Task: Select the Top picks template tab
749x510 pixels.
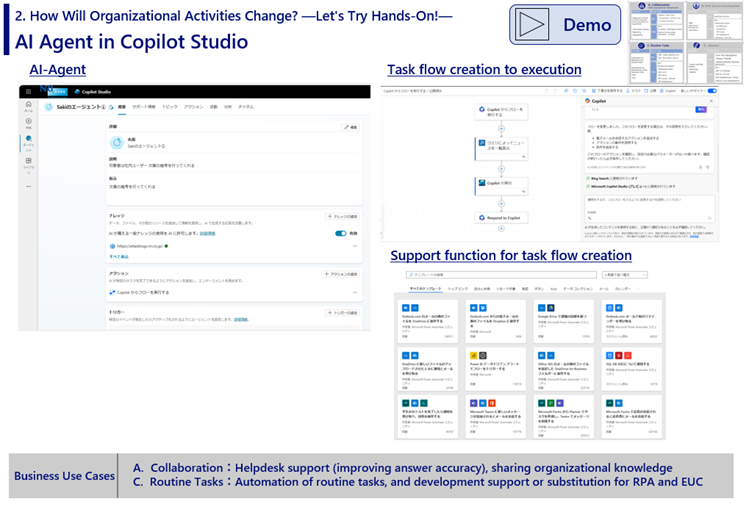Action: [458, 289]
